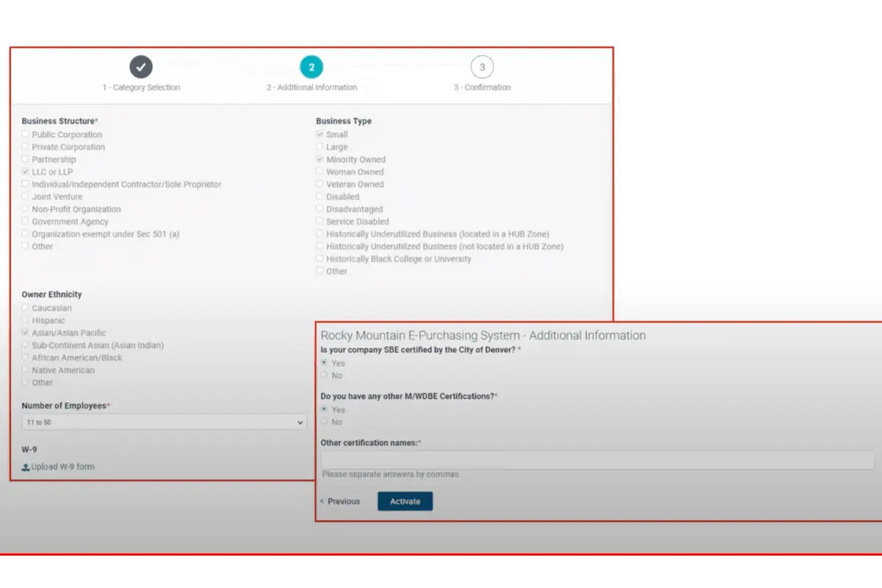Check the Woman Owned checkbox

(320, 172)
